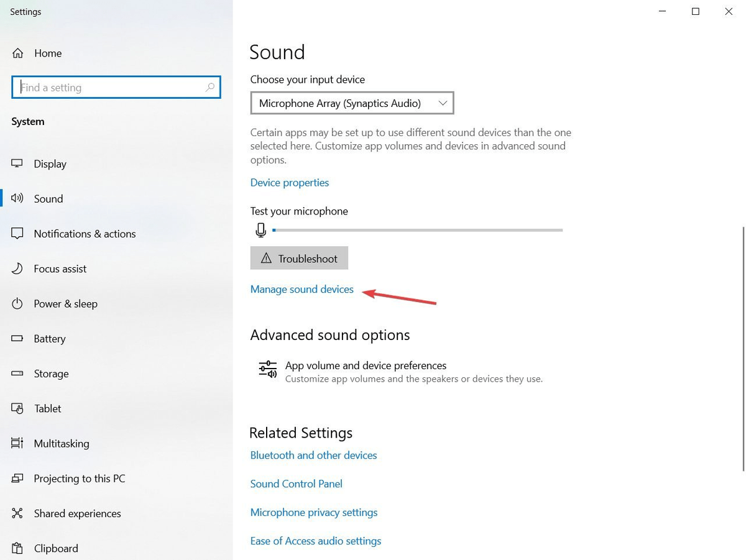746x560 pixels.
Task: Click the search magnifier icon
Action: [210, 88]
